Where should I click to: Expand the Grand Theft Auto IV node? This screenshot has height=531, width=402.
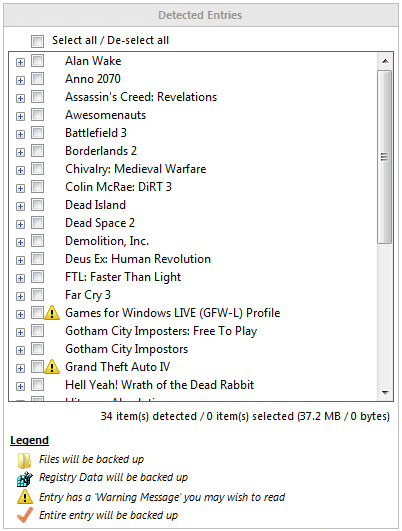21,368
